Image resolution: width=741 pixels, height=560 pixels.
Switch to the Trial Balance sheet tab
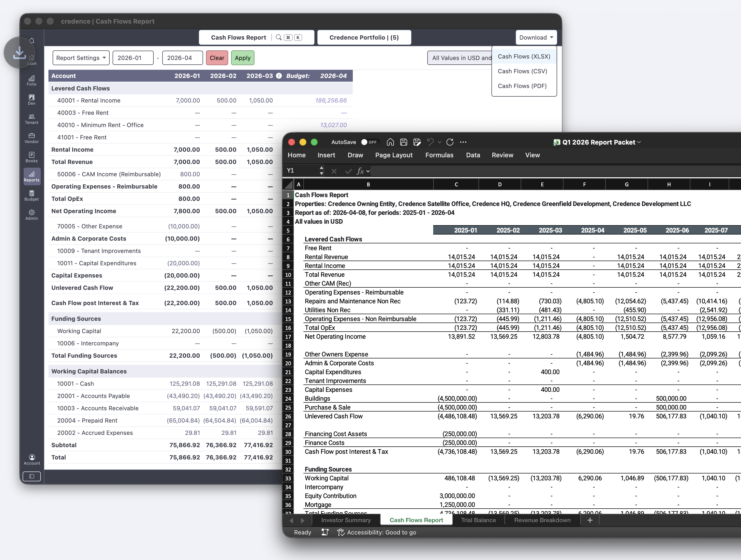(x=478, y=520)
